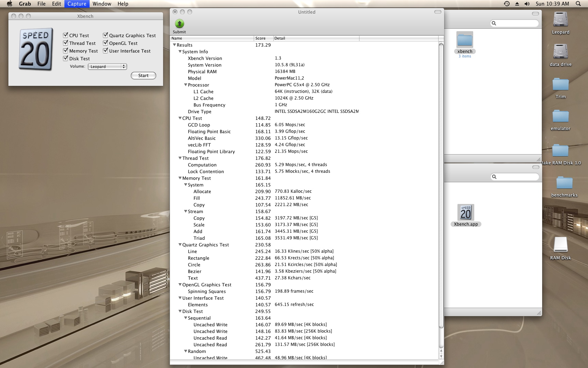The image size is (588, 368).
Task: Uncheck the CPU Test checkbox
Action: 65,35
